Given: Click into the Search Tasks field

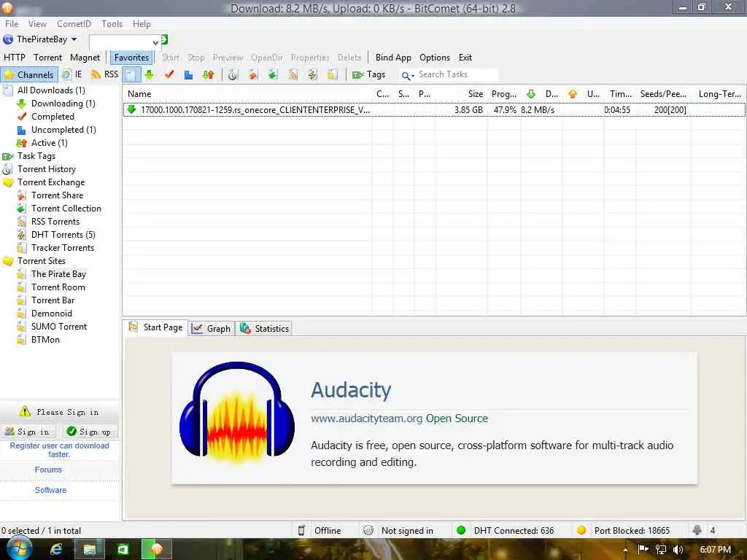Looking at the screenshot, I should 457,74.
